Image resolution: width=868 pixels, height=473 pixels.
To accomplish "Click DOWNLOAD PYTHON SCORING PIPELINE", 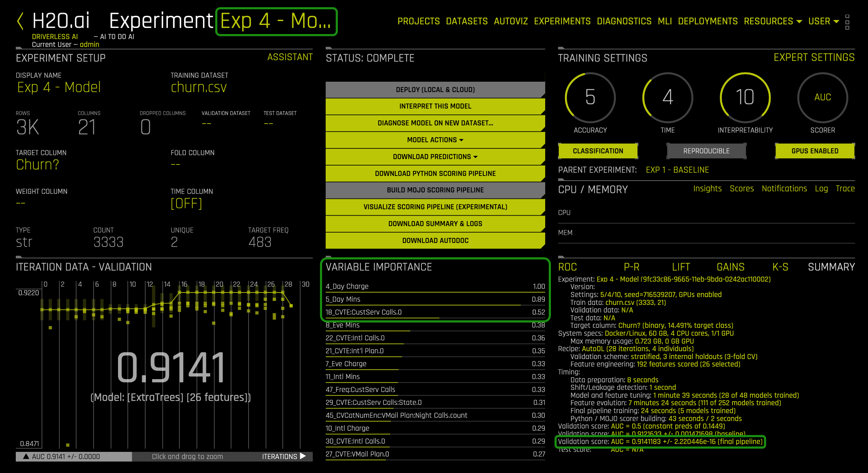I will point(435,173).
